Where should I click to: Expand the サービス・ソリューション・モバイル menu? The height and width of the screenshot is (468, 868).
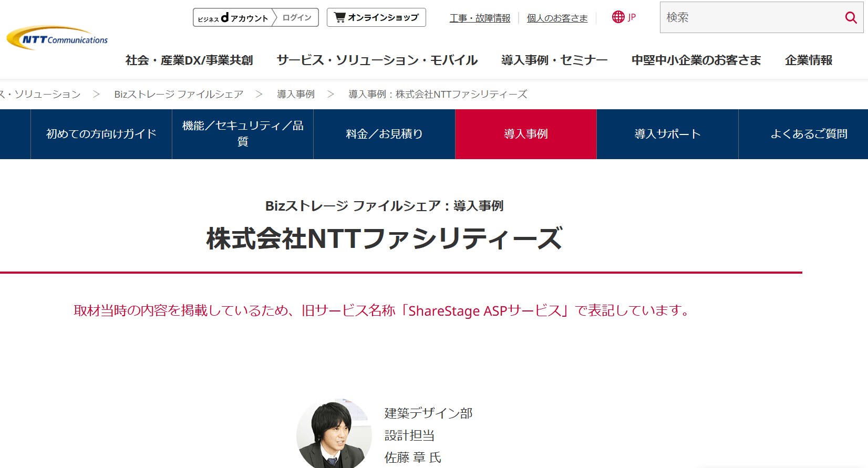(377, 60)
